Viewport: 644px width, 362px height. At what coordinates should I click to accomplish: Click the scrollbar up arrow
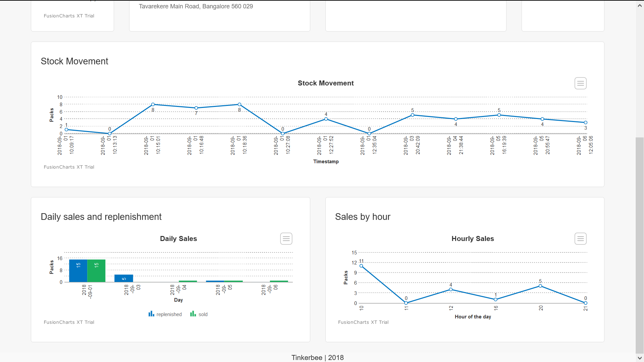640,5
